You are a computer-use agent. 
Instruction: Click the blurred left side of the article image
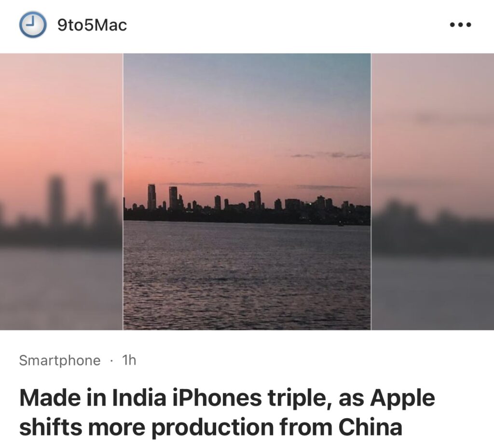pos(61,191)
